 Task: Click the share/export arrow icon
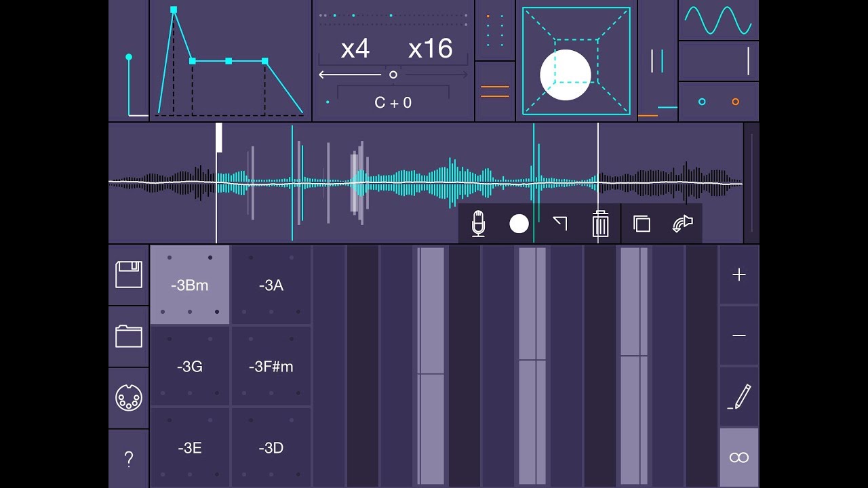pos(682,224)
